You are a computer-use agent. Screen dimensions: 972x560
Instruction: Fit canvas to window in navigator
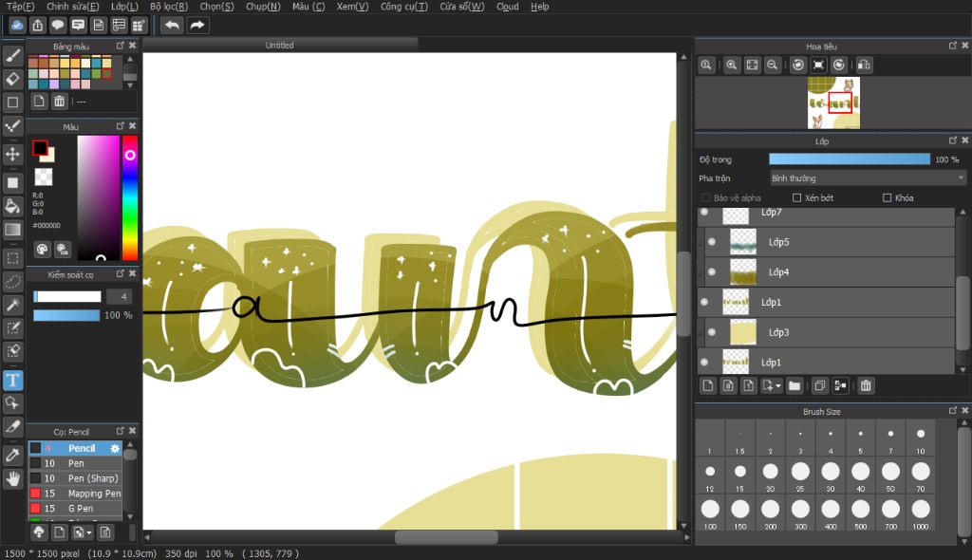pos(752,65)
